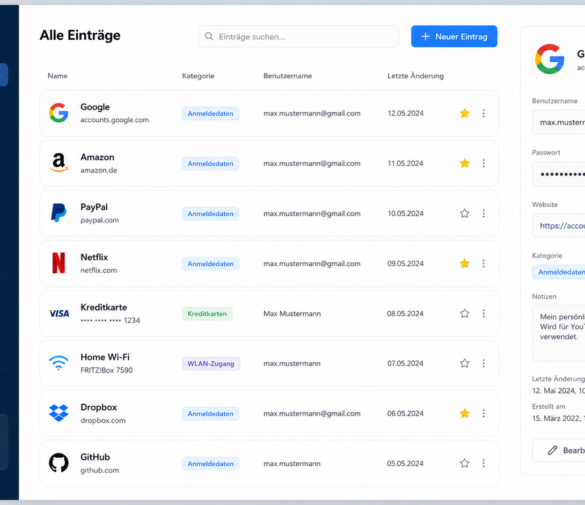Image resolution: width=585 pixels, height=505 pixels.
Task: Open more options menu for Amazon
Action: point(484,163)
